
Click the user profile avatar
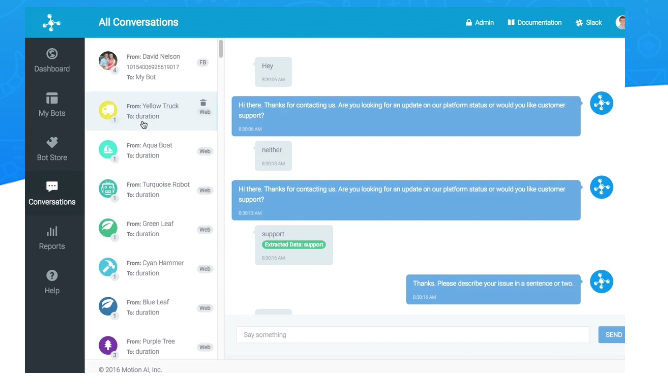point(620,22)
